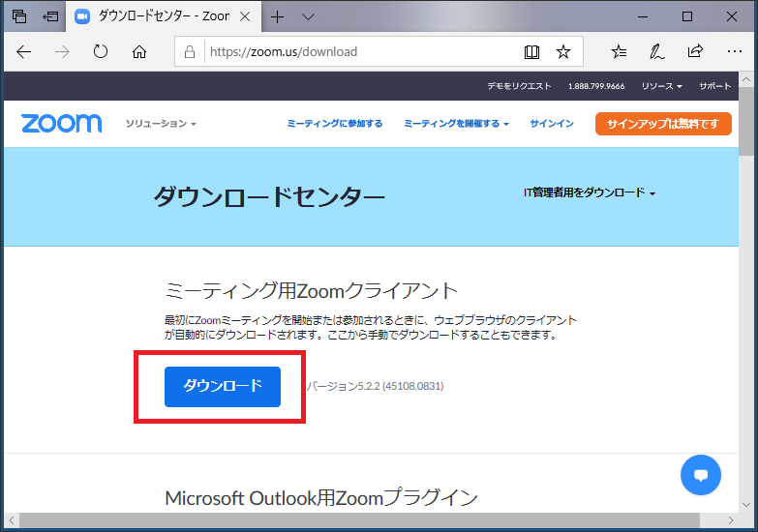758x532 pixels.
Task: Refresh the page
Action: click(101, 51)
